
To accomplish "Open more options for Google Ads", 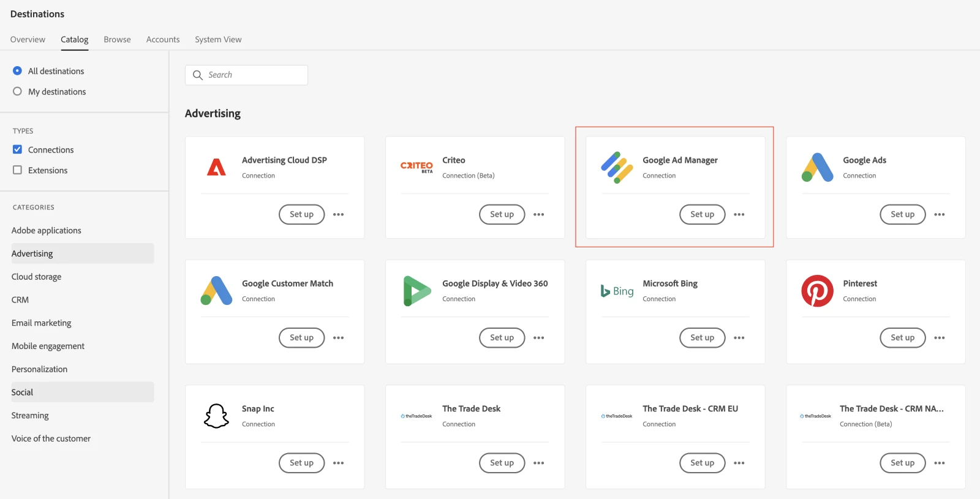I will (x=940, y=214).
